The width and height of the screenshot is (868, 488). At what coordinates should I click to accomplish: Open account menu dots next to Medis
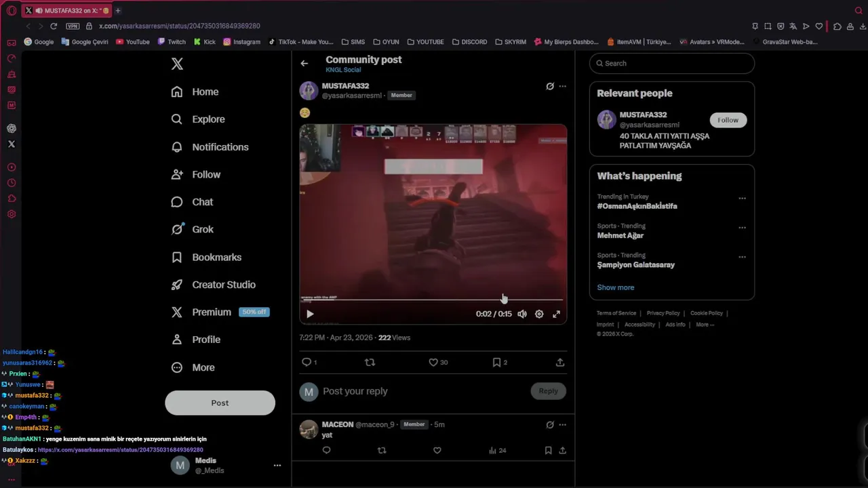pyautogui.click(x=277, y=465)
